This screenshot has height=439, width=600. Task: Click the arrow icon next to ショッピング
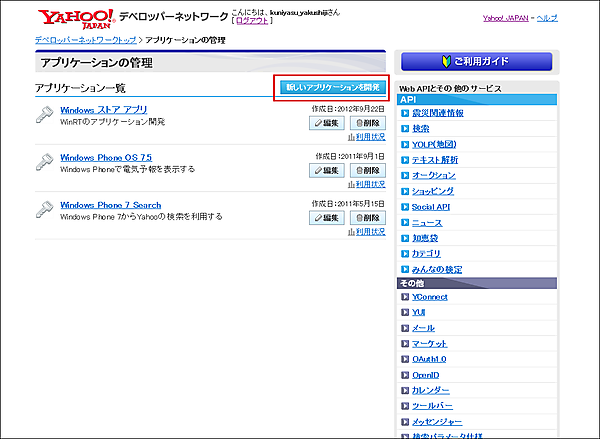click(405, 191)
